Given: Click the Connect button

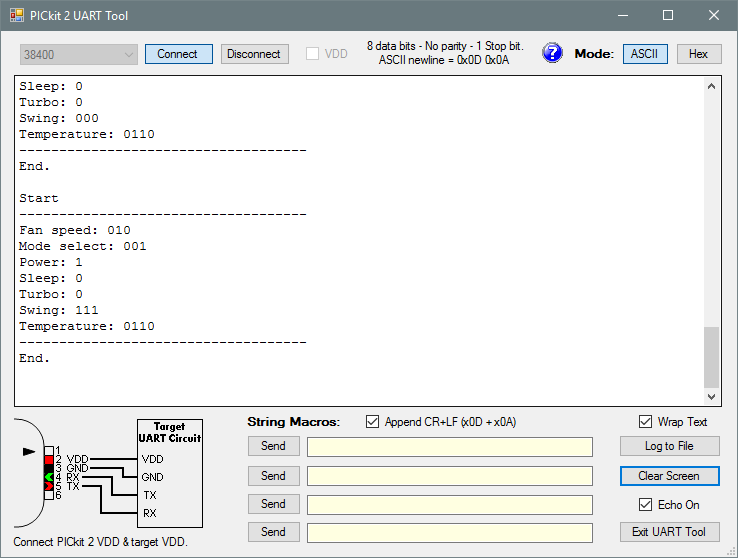Looking at the screenshot, I should [178, 54].
